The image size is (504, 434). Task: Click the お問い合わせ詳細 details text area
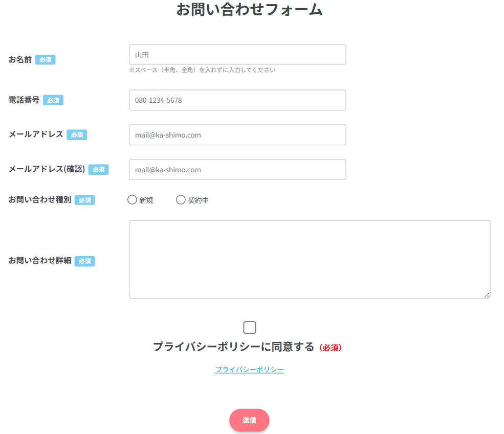310,259
